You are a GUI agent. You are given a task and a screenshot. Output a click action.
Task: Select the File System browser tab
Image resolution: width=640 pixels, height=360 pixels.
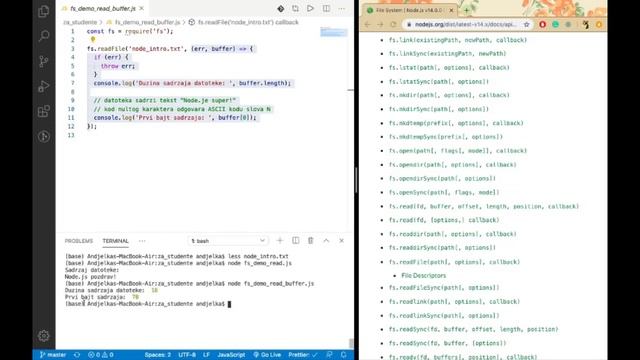410,10
